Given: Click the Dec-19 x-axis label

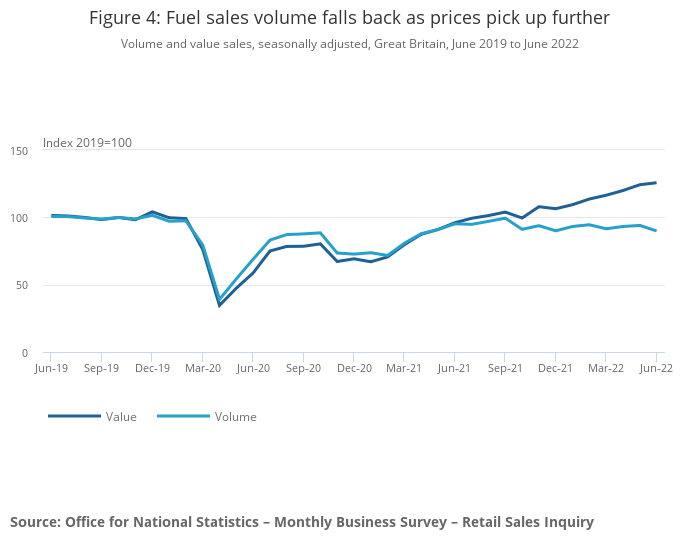Looking at the screenshot, I should point(151,368).
